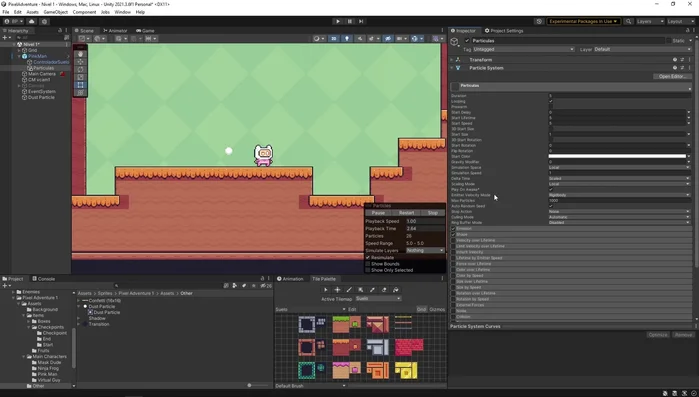Open the Tag dropdown Untagged
The width and height of the screenshot is (699, 397).
(523, 49)
